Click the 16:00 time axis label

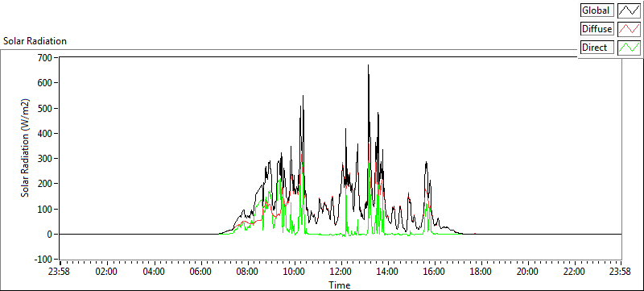(435, 272)
